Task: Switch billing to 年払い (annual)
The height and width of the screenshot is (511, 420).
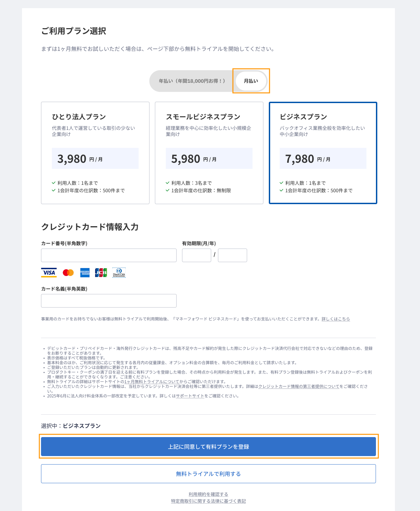Action: 192,81
